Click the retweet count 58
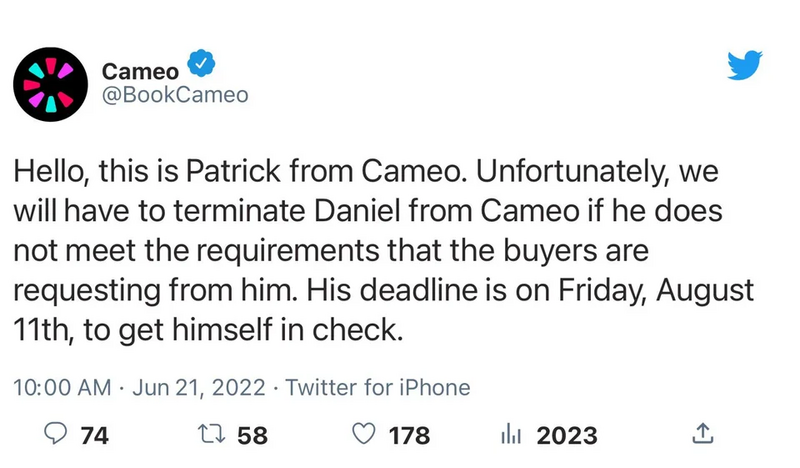800x468 pixels. (x=254, y=435)
